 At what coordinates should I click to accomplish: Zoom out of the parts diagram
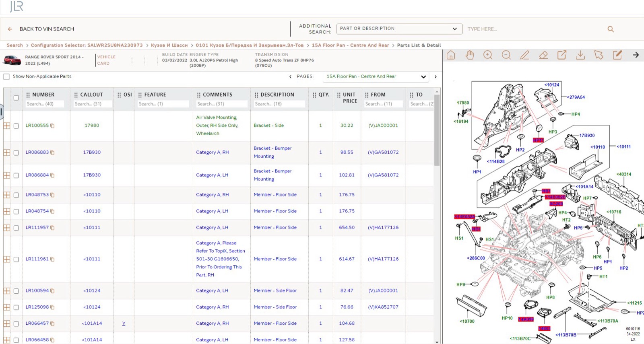(x=506, y=55)
